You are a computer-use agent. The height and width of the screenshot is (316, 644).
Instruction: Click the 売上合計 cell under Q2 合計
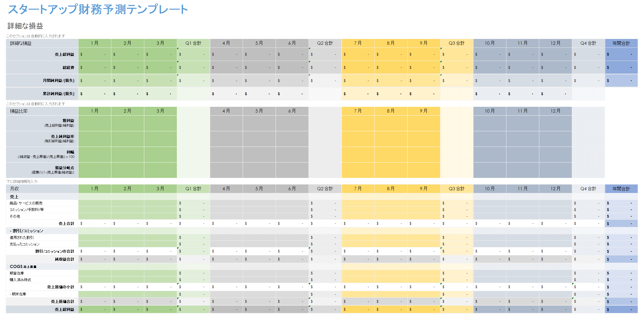pos(325,223)
